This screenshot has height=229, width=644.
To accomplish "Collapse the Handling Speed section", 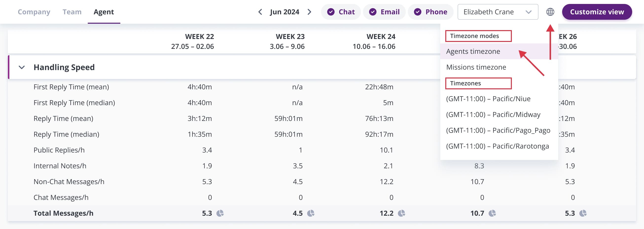I will click(22, 67).
